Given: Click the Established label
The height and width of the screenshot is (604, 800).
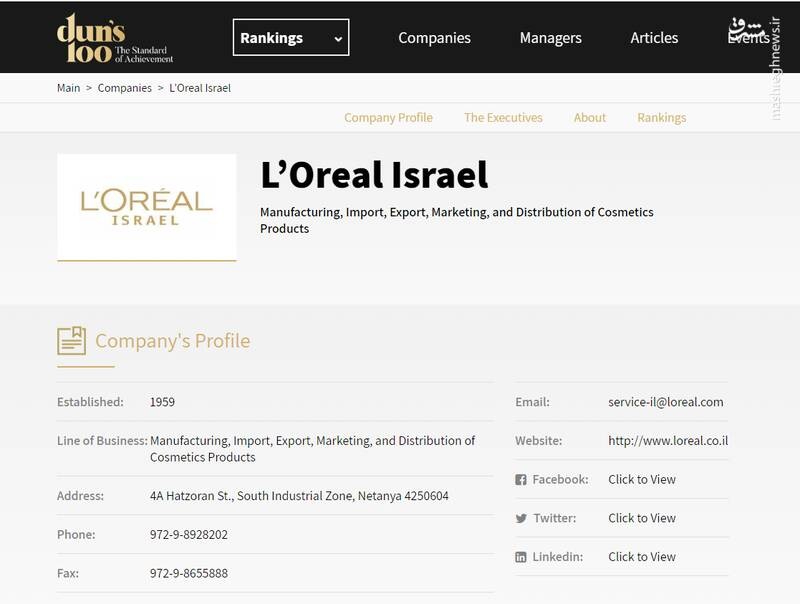Looking at the screenshot, I should [90, 402].
